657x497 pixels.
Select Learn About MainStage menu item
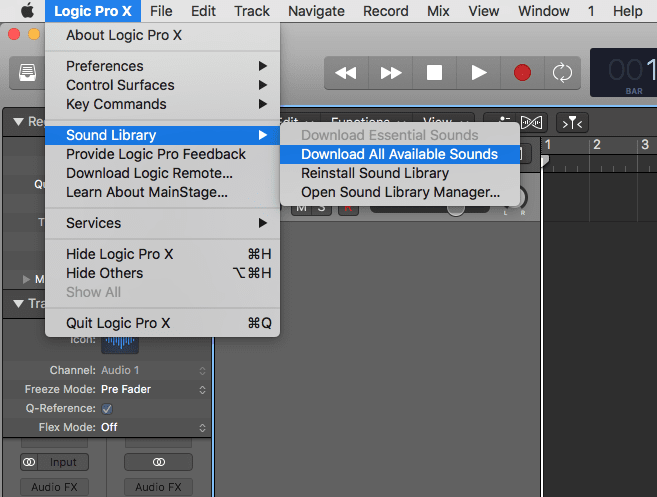click(162, 192)
